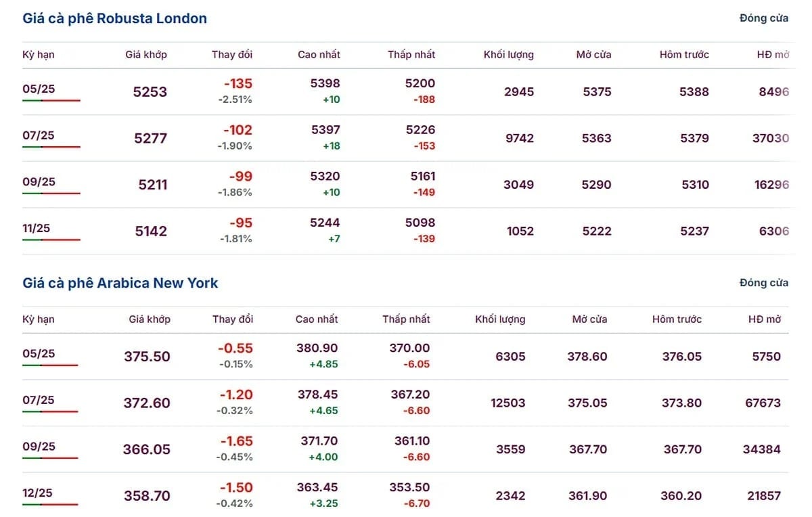This screenshot has height=517, width=812.
Task: Sort Robusta table by Giá khớp column
Action: [146, 54]
